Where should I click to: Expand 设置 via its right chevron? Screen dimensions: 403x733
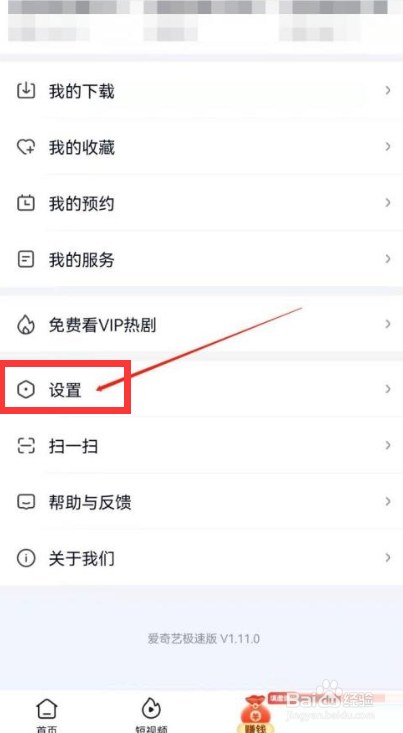388,389
